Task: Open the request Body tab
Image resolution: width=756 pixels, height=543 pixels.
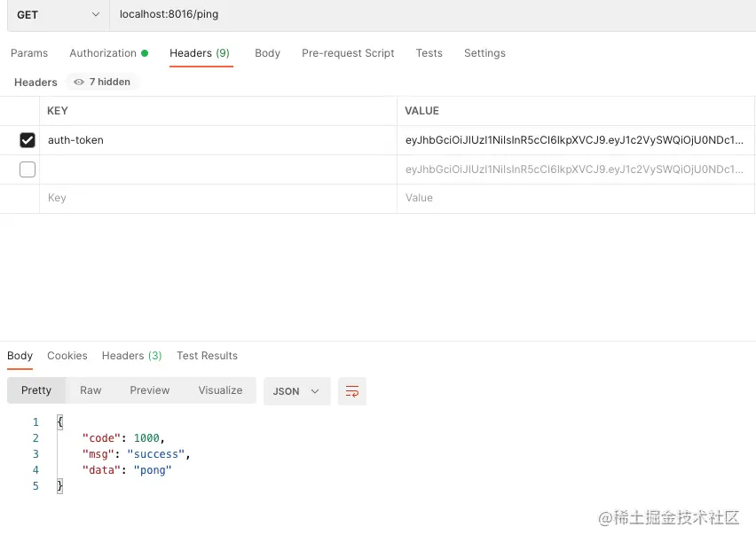Action: [x=268, y=53]
